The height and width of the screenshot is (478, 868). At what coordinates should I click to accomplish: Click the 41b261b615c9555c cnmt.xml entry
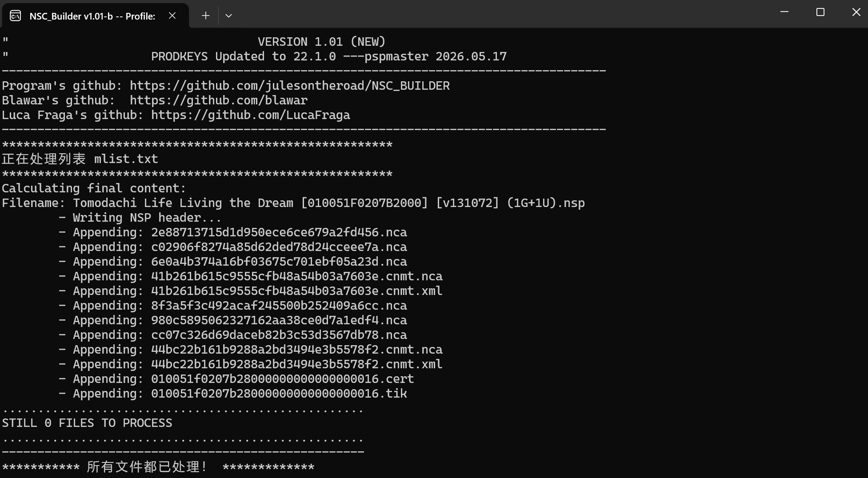[297, 291]
